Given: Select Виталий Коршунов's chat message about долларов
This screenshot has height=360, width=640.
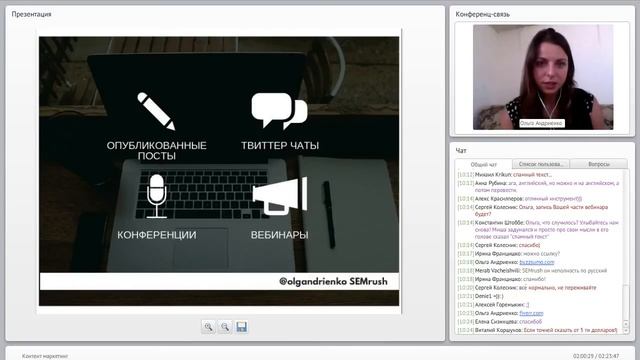Looking at the screenshot, I should (x=537, y=330).
